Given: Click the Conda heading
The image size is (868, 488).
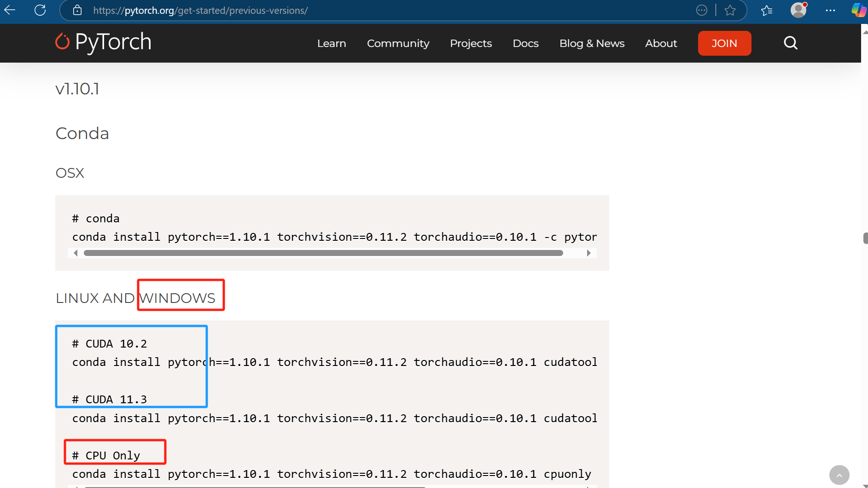Looking at the screenshot, I should pos(82,134).
